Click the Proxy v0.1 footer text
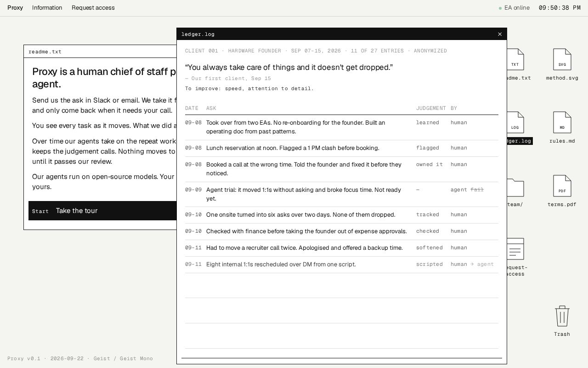The height and width of the screenshot is (368, 588). (80, 359)
